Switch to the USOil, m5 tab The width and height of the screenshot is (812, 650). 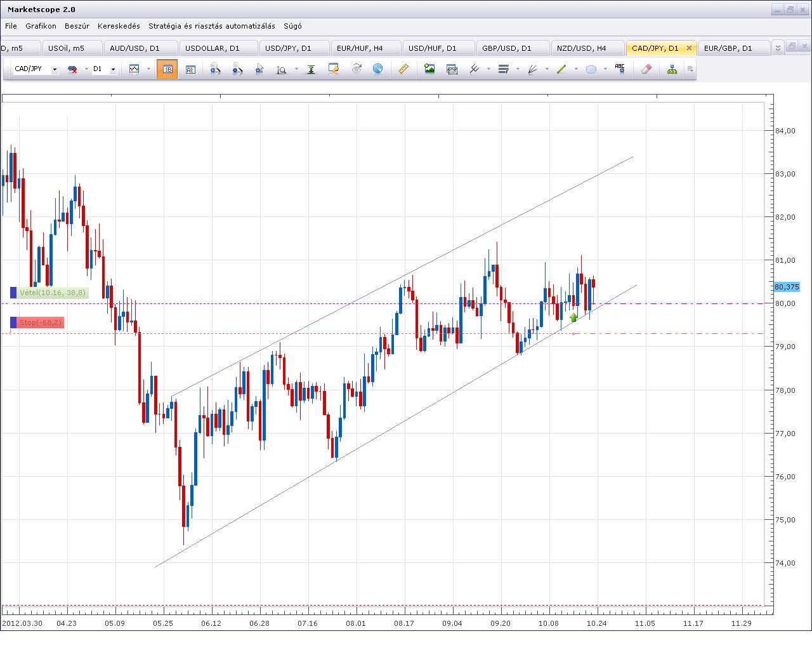point(71,48)
